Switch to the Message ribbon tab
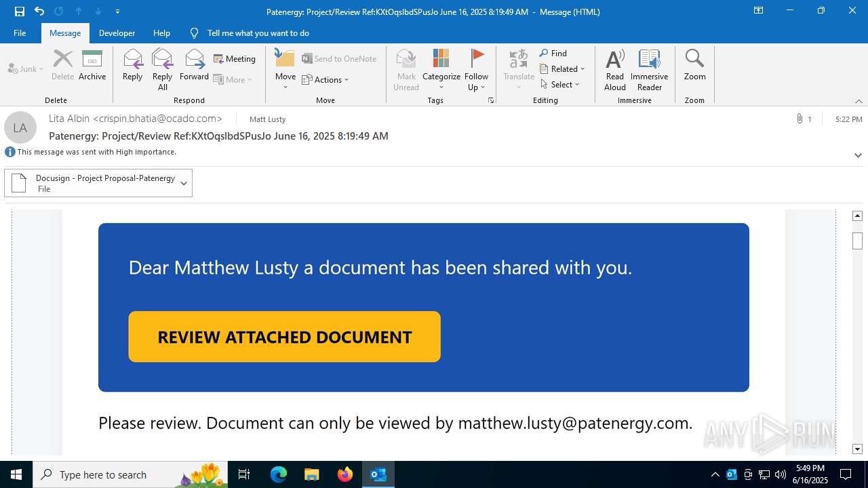Screen dimensions: 868x488 point(65,33)
